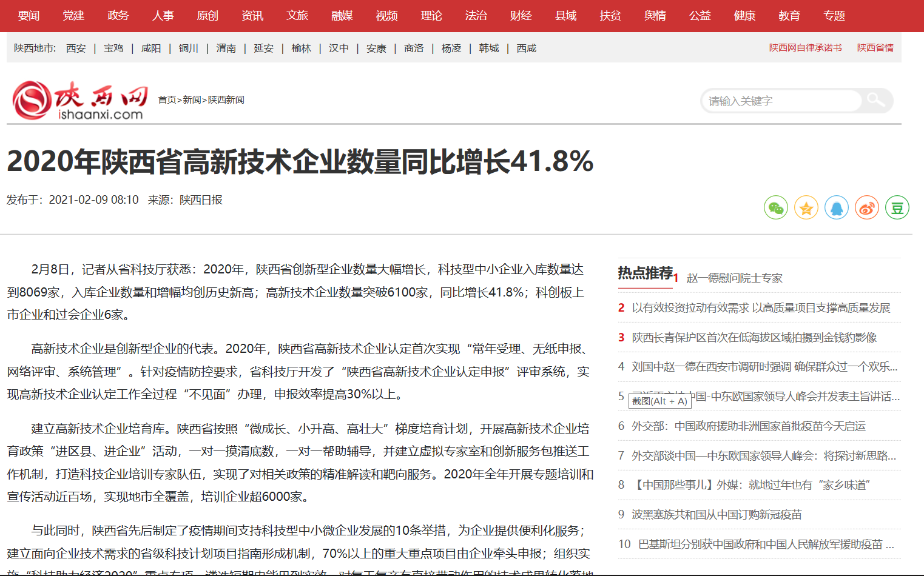This screenshot has width=924, height=576.
Task: Open the 要闻 navigation menu item
Action: tap(29, 16)
